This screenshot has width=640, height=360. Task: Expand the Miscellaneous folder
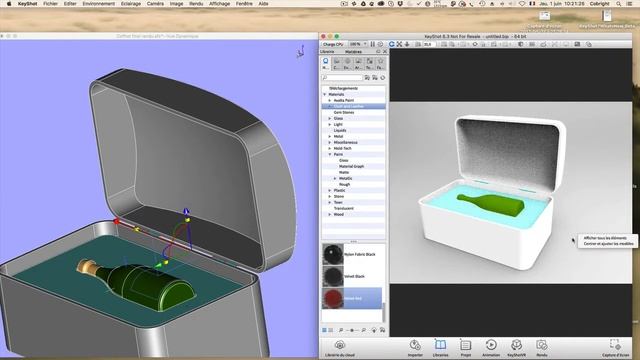tap(330, 142)
